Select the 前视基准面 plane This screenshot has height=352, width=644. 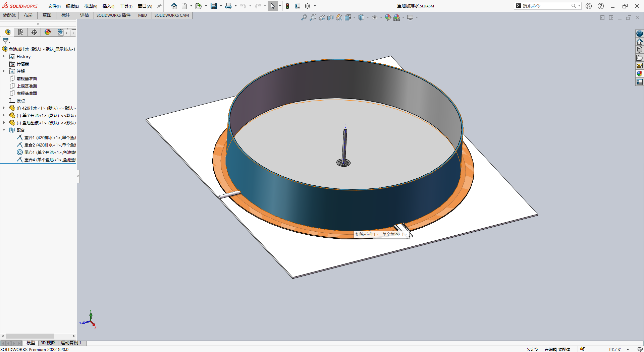(x=27, y=78)
